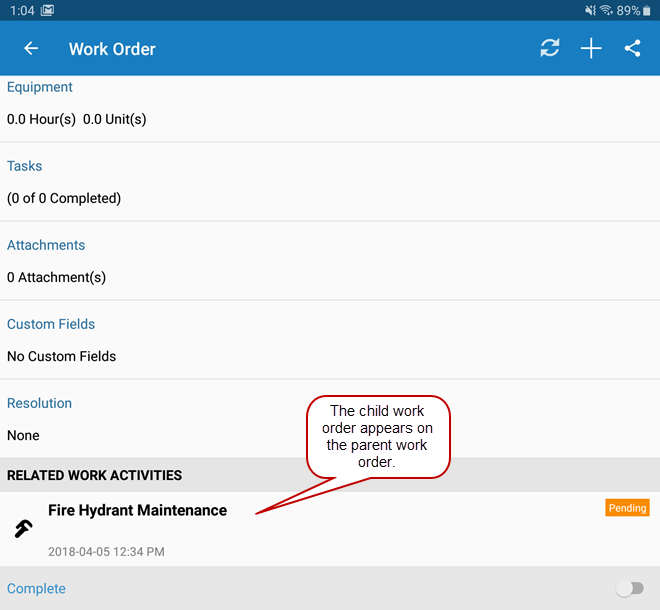Viewport: 660px width, 610px height.
Task: Tap the back arrow in header
Action: click(31, 48)
